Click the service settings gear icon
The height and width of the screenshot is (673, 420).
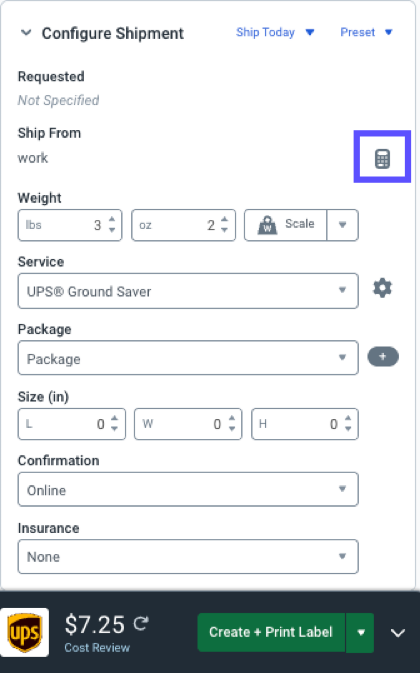click(x=382, y=288)
